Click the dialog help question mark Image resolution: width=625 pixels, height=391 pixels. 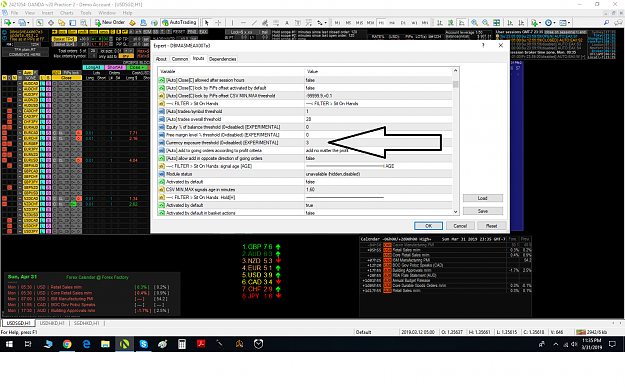coord(483,45)
